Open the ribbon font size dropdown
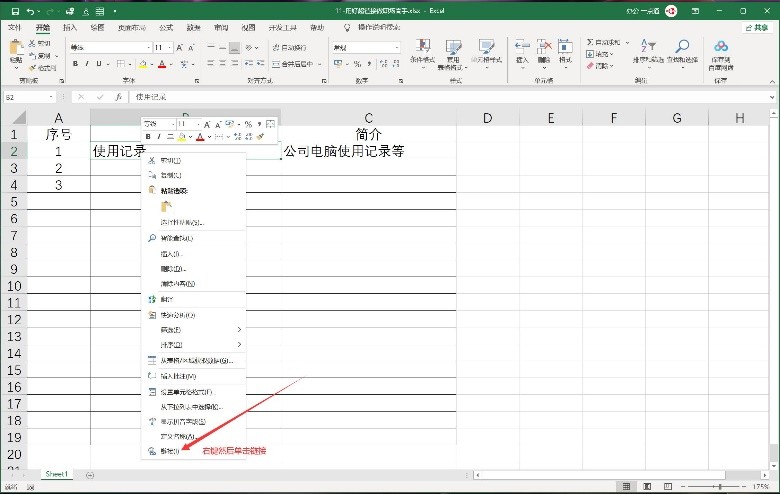 pos(170,48)
